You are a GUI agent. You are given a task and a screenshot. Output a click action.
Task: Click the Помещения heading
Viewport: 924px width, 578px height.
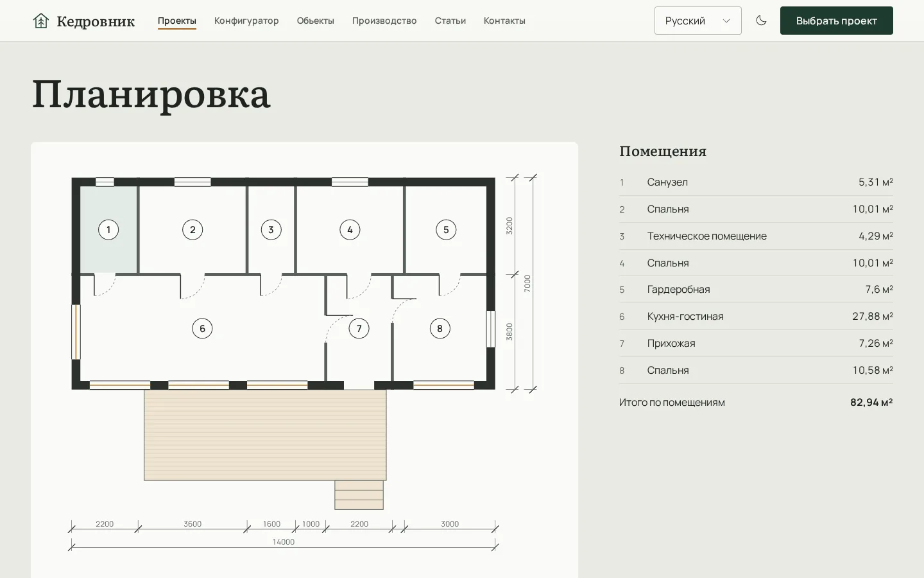pos(663,152)
